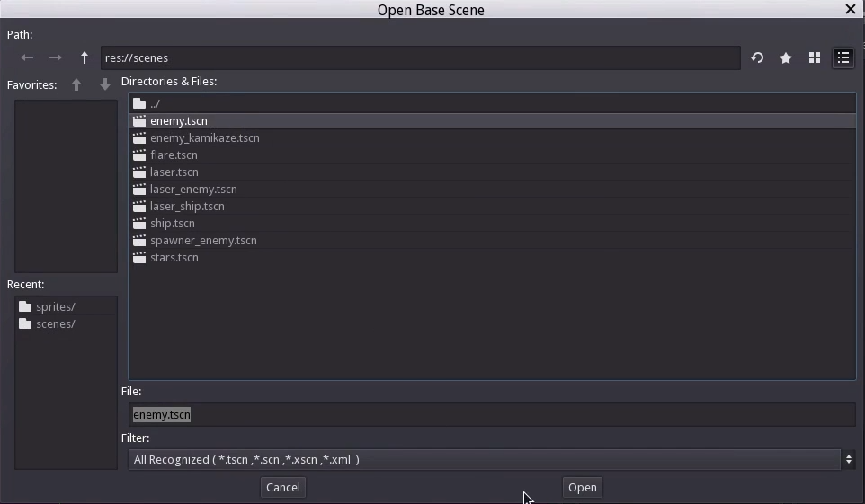Click scene icon beside flare.tscn

pyautogui.click(x=139, y=155)
